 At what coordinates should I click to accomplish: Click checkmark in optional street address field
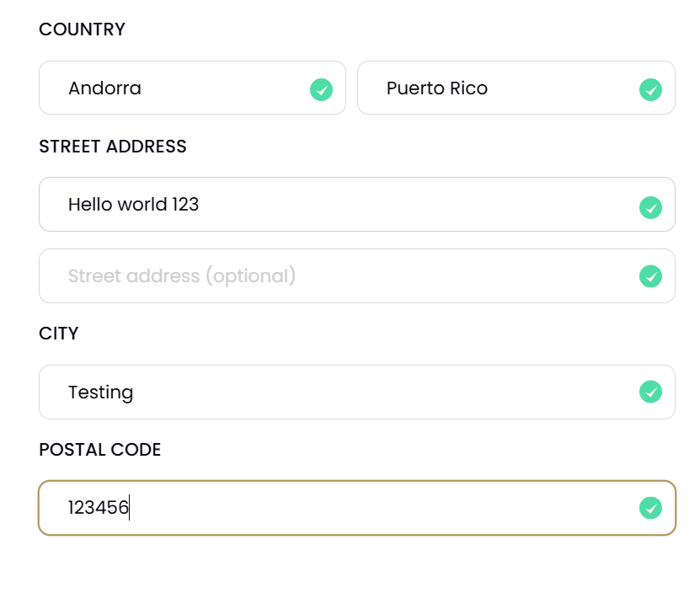point(650,276)
